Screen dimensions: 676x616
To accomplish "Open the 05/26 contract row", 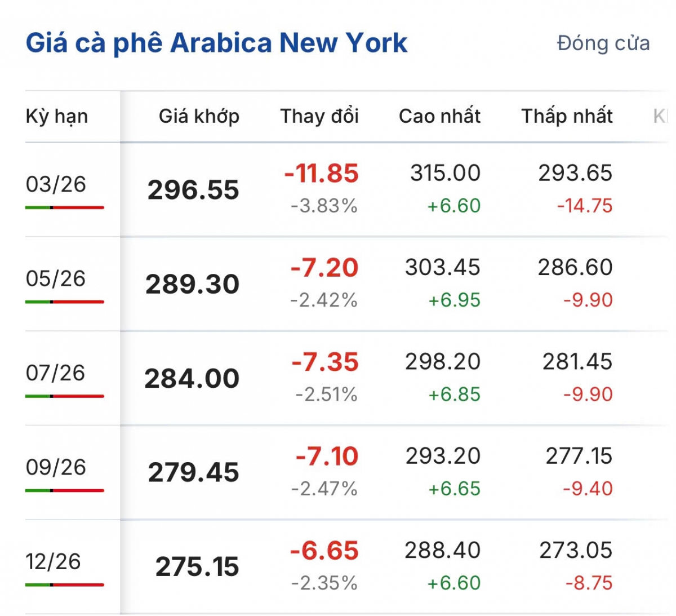I will tap(56, 278).
